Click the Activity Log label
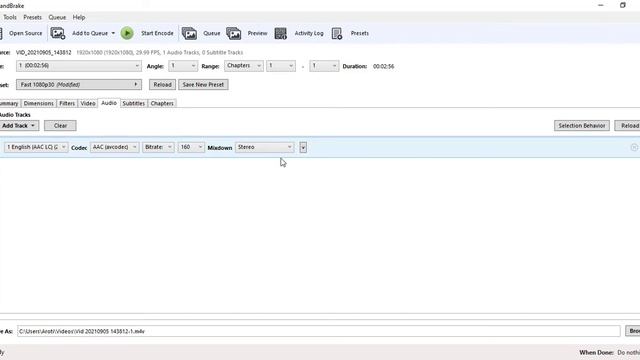The image size is (640, 360). click(x=309, y=33)
